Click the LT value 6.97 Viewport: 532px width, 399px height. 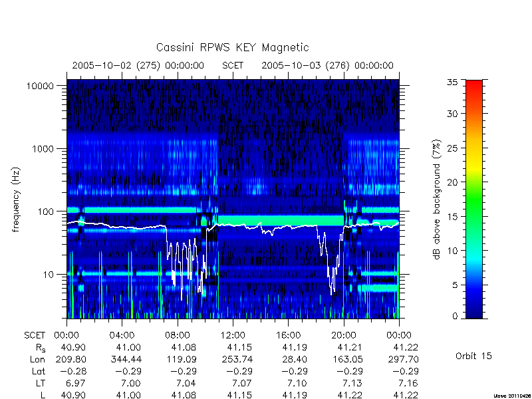(76, 383)
